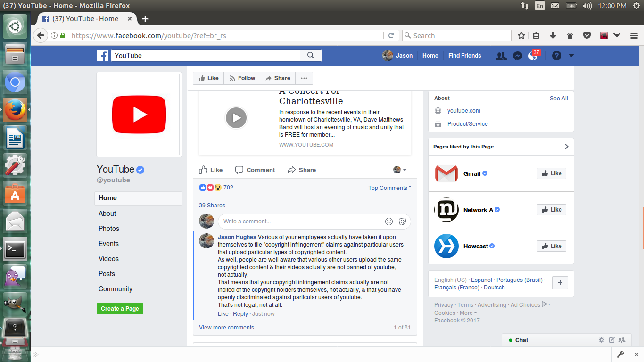Like the Howcast page

coord(552,246)
